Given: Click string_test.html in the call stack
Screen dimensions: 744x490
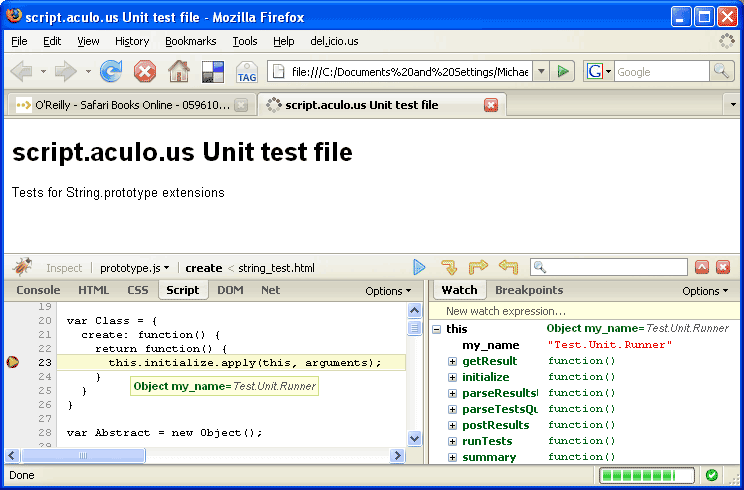Looking at the screenshot, I should (x=276, y=268).
